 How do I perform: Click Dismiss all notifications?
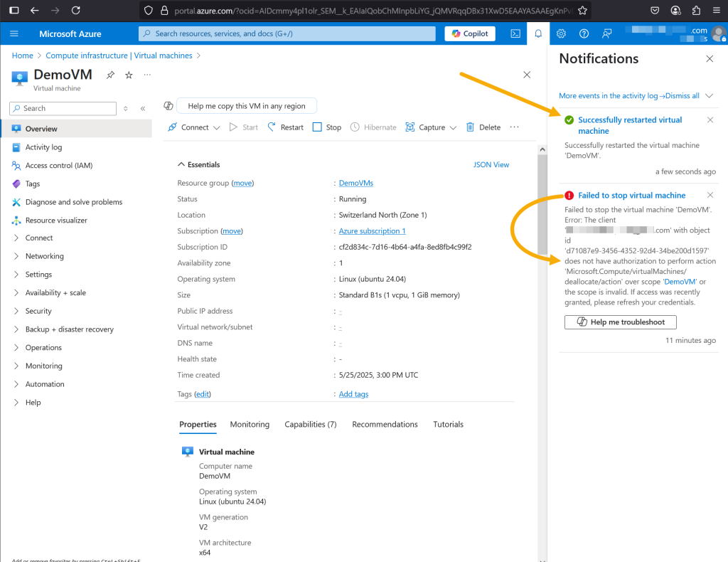tap(682, 95)
